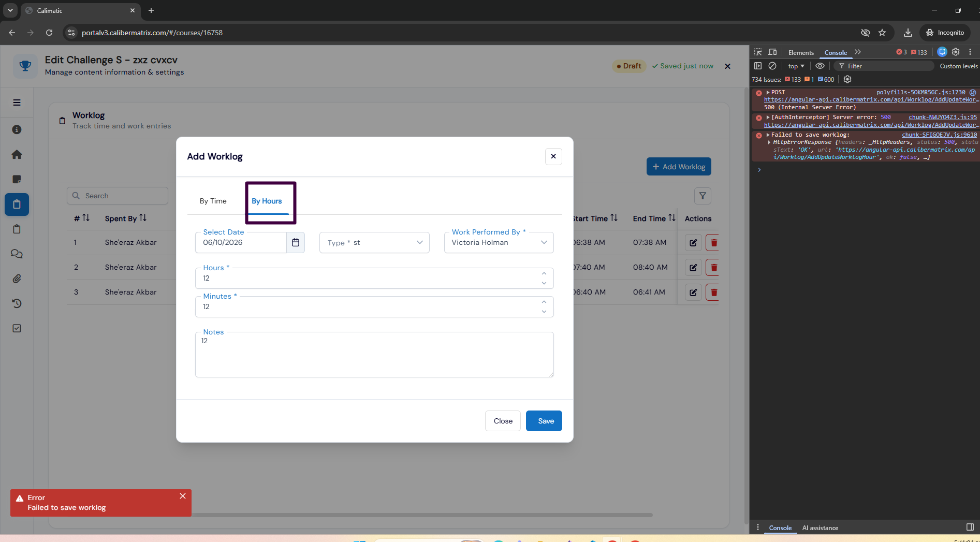Decrease the Minutes value with the down arrow
This screenshot has width=980, height=542.
click(544, 312)
